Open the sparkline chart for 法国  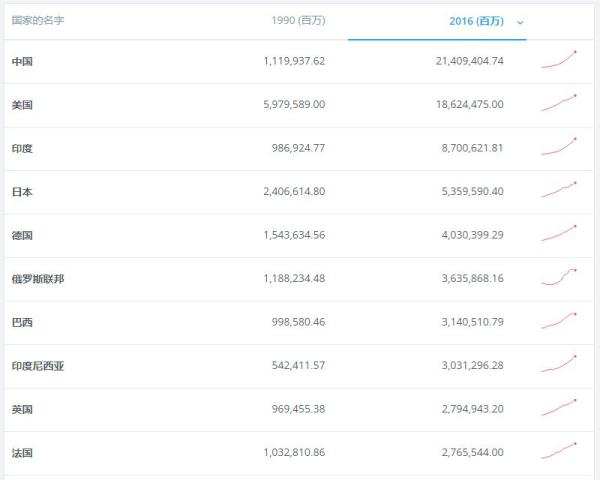click(559, 451)
